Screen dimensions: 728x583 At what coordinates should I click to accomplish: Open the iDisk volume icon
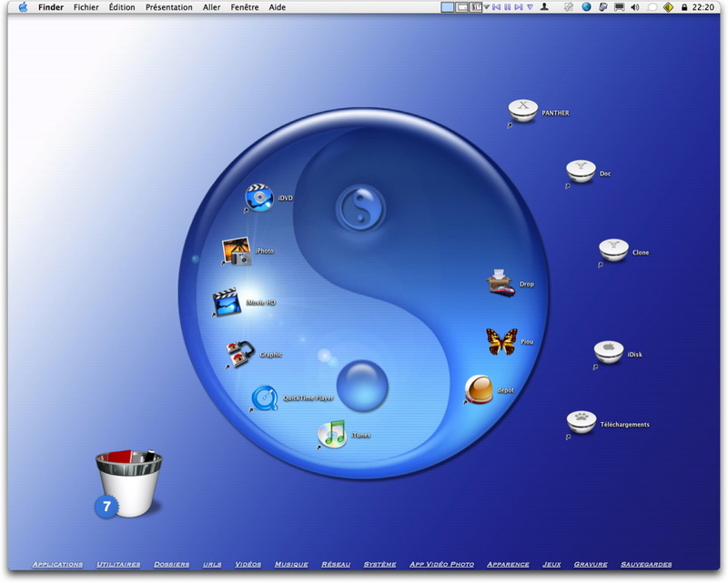pyautogui.click(x=608, y=353)
